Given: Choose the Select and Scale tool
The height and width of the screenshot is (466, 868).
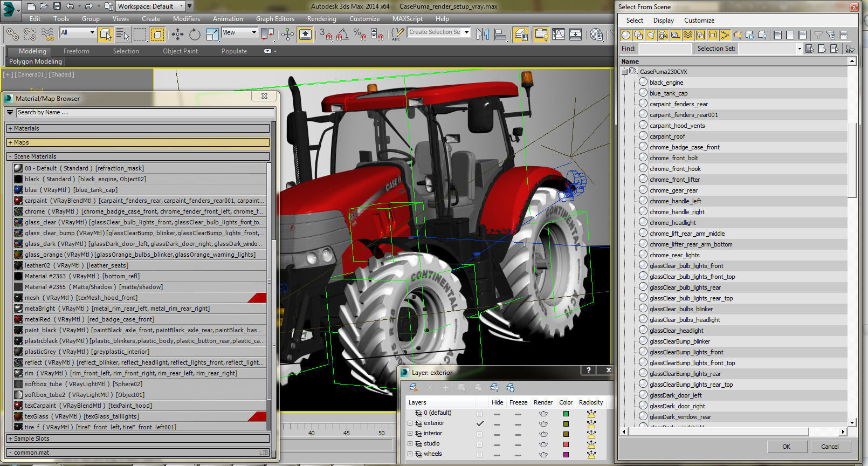Looking at the screenshot, I should click(212, 35).
